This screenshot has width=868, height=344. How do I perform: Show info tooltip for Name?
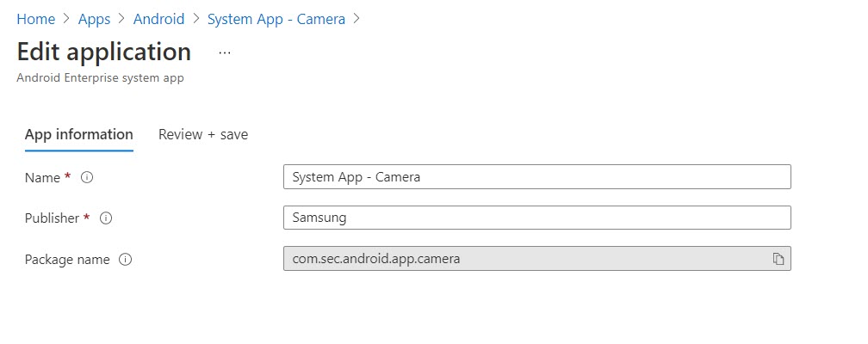87,177
